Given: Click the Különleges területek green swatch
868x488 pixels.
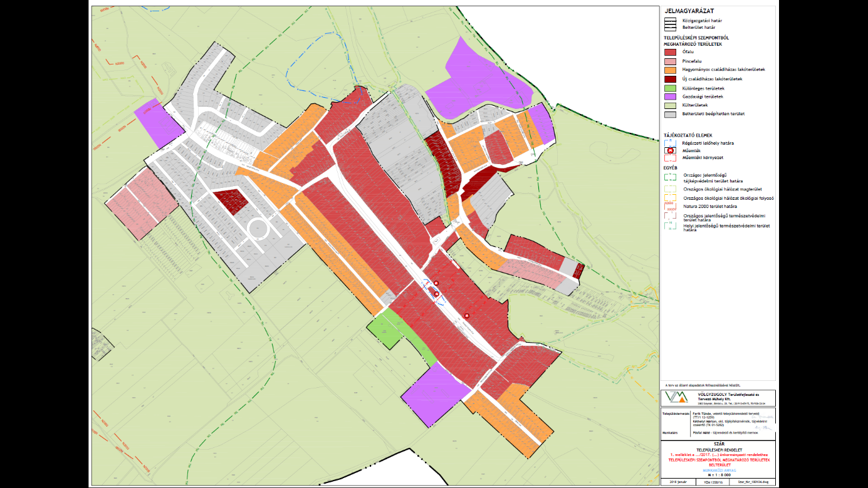Looking at the screenshot, I should click(x=670, y=88).
